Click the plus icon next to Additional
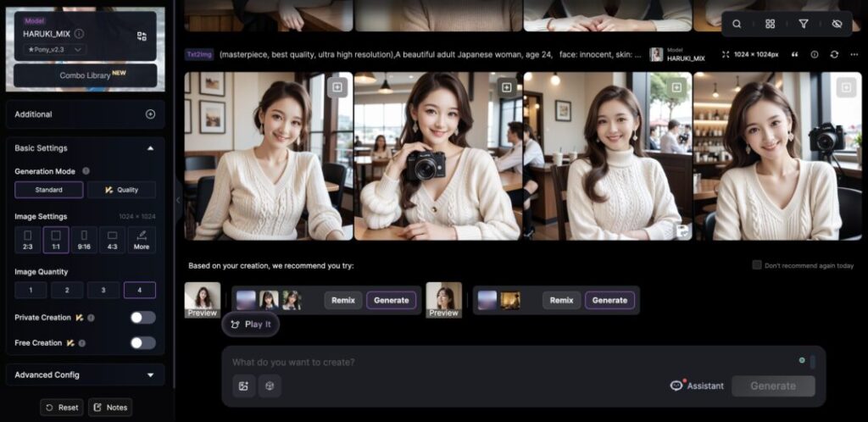This screenshot has height=422, width=868. [x=150, y=114]
